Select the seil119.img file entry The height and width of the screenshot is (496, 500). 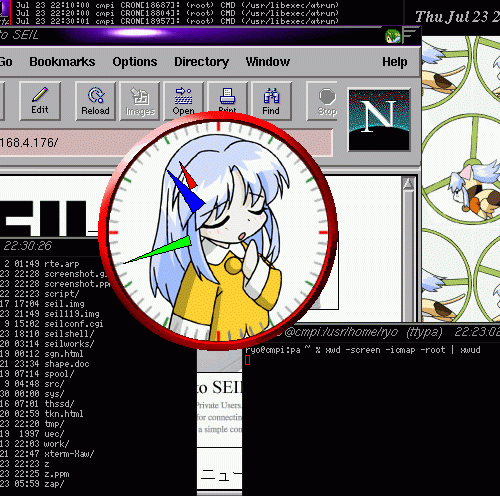click(72, 314)
